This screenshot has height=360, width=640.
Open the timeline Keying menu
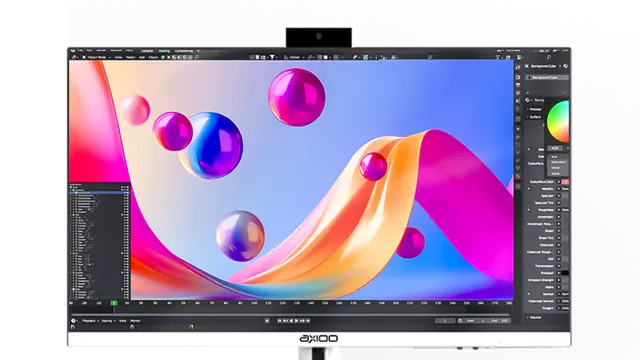coord(108,321)
